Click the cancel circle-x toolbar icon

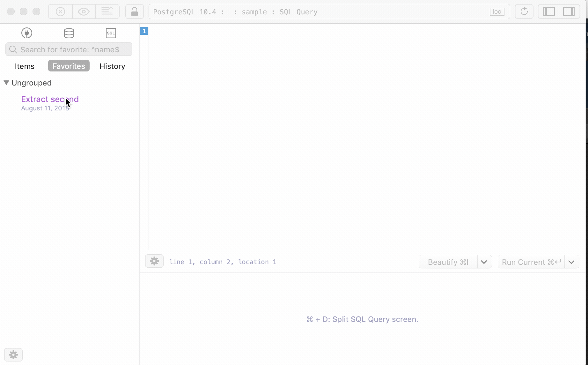[60, 12]
